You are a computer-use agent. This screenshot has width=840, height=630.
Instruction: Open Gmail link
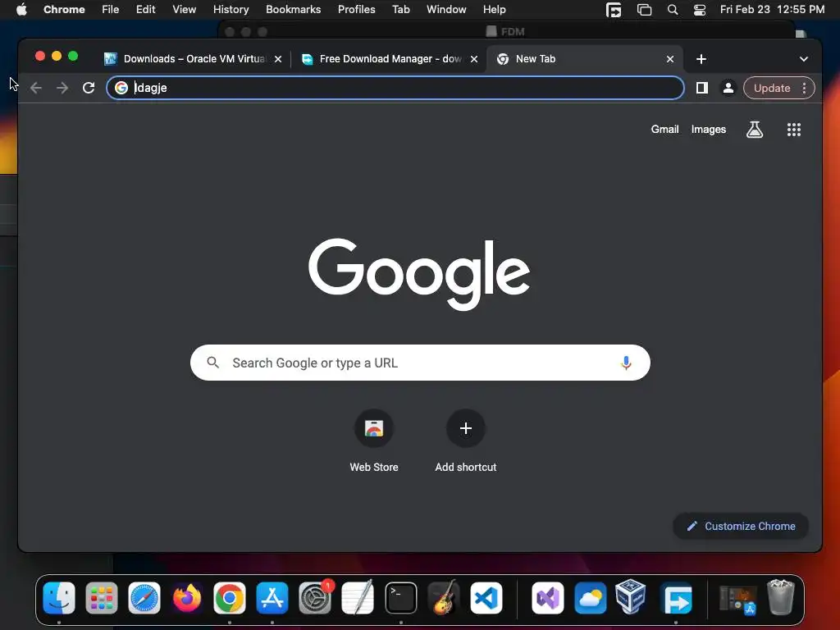click(664, 129)
